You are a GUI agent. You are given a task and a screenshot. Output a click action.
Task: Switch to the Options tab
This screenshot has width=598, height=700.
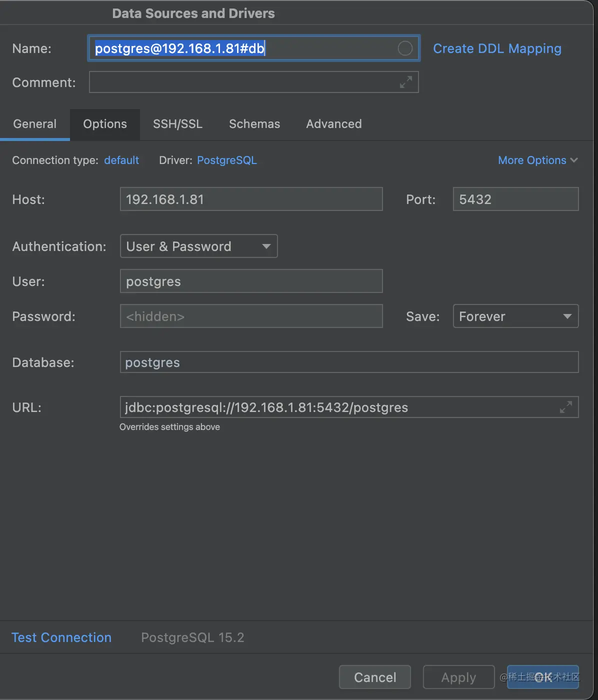pos(105,124)
